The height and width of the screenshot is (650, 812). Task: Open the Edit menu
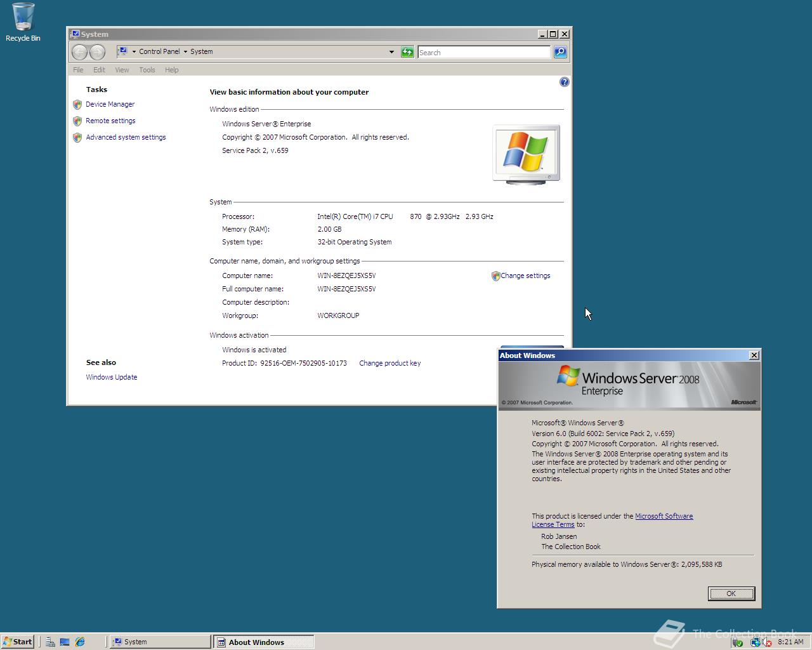[99, 70]
